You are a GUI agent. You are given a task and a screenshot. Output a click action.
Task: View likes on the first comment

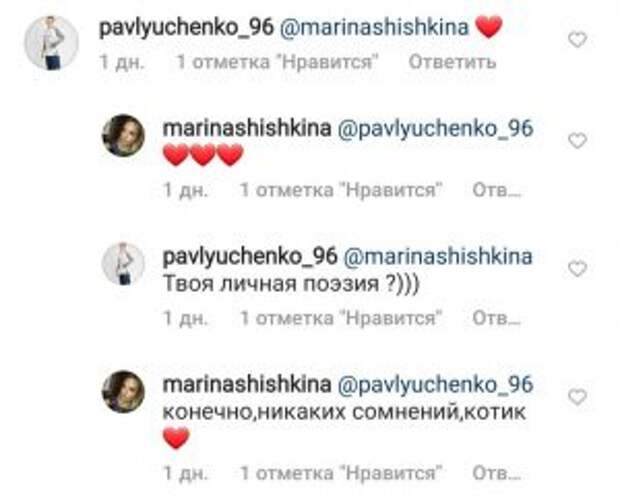(278, 62)
